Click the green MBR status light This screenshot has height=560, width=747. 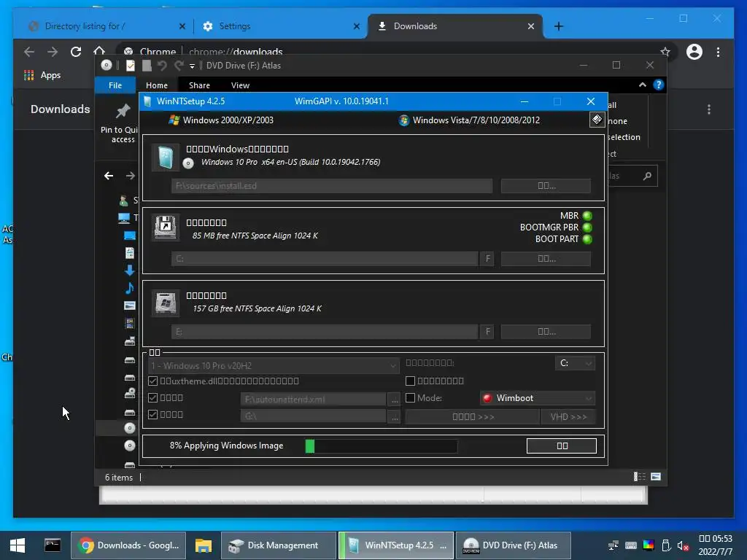587,216
